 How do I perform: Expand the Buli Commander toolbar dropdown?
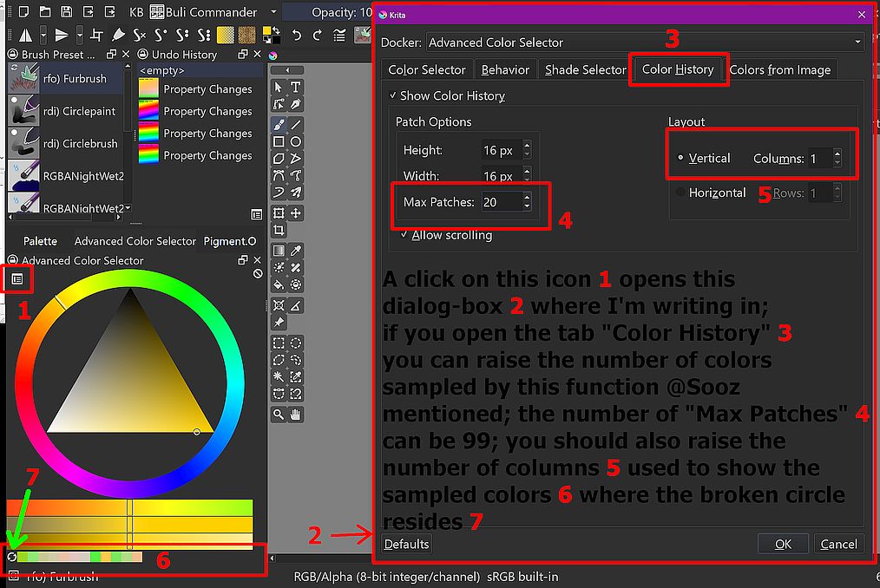tap(273, 13)
